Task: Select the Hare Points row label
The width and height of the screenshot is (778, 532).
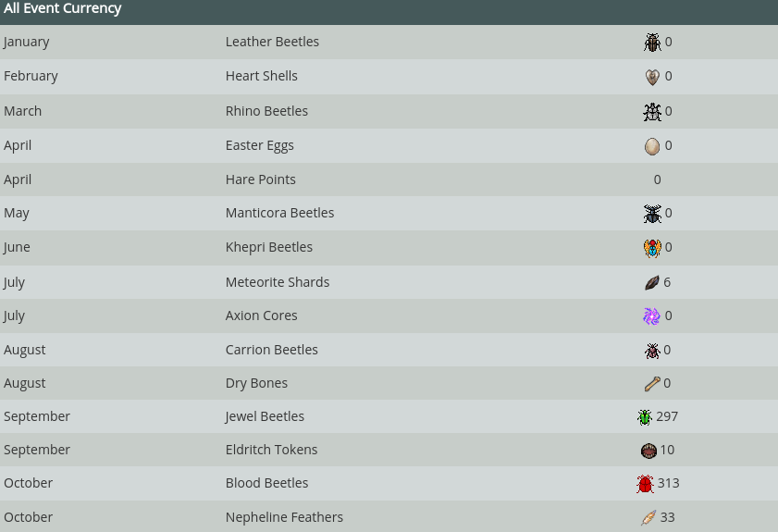Action: coord(260,179)
